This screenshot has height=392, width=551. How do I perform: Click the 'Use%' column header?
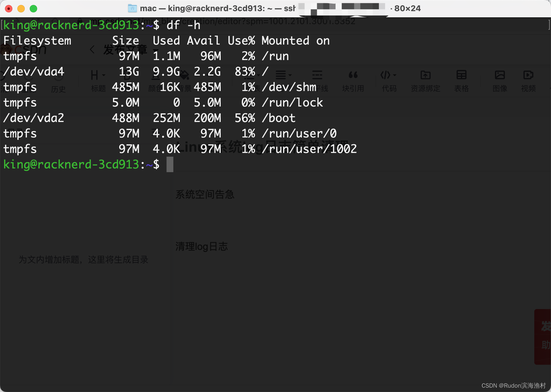tap(241, 41)
